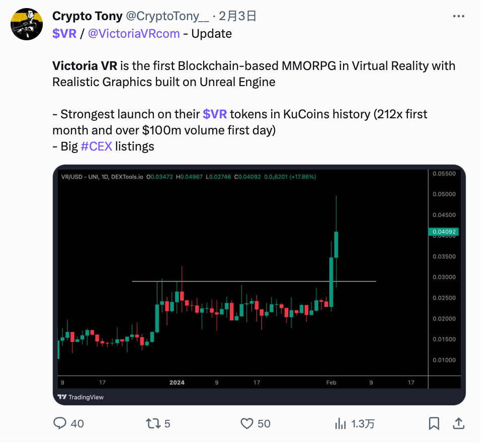504x443 pixels.
Task: Click the Crypto Tony display name
Action: coord(88,16)
